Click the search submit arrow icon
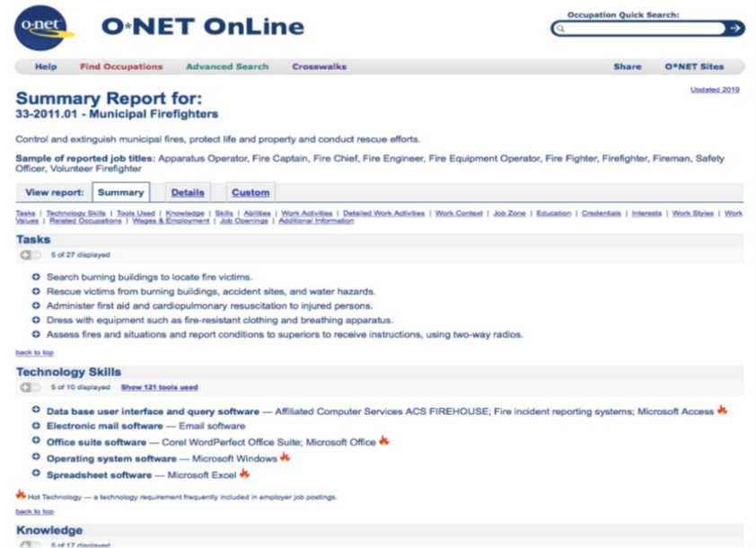Screen dimensions: 756x548 click(x=736, y=28)
